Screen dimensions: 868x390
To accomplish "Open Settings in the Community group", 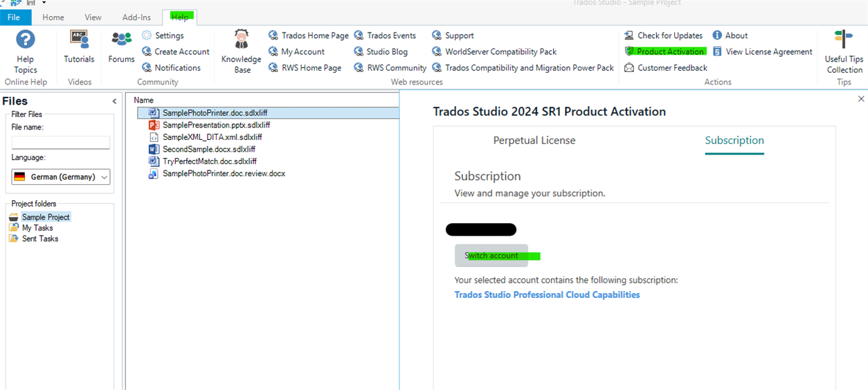I will pyautogui.click(x=163, y=35).
